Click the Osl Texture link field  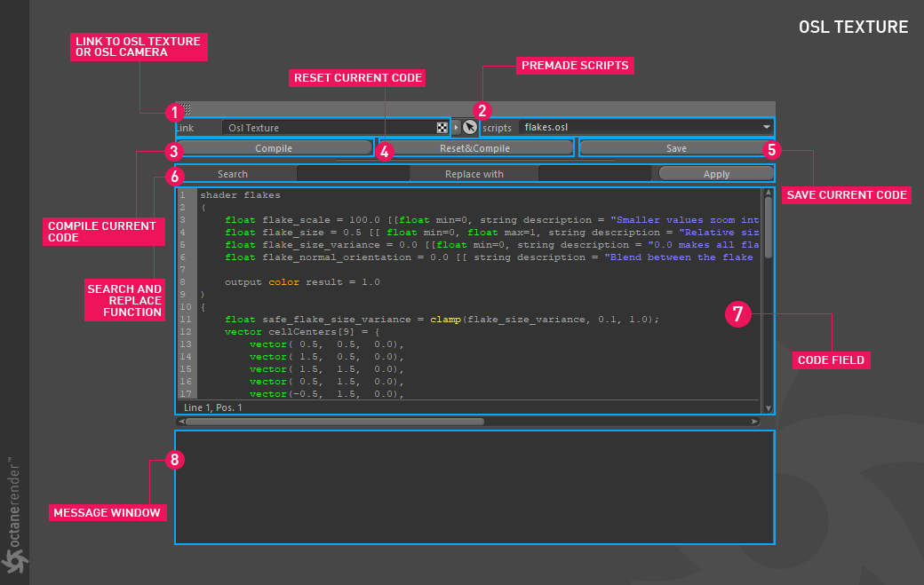pos(329,128)
